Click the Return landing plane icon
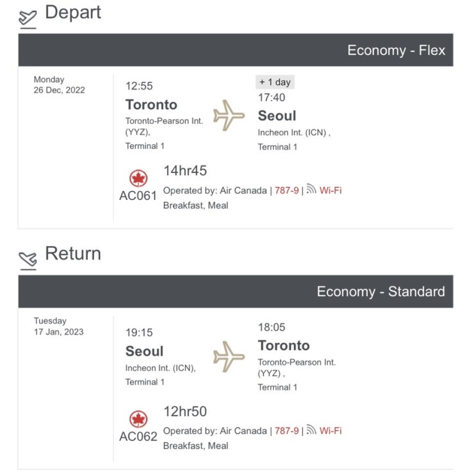The width and height of the screenshot is (476, 473). pyautogui.click(x=27, y=258)
